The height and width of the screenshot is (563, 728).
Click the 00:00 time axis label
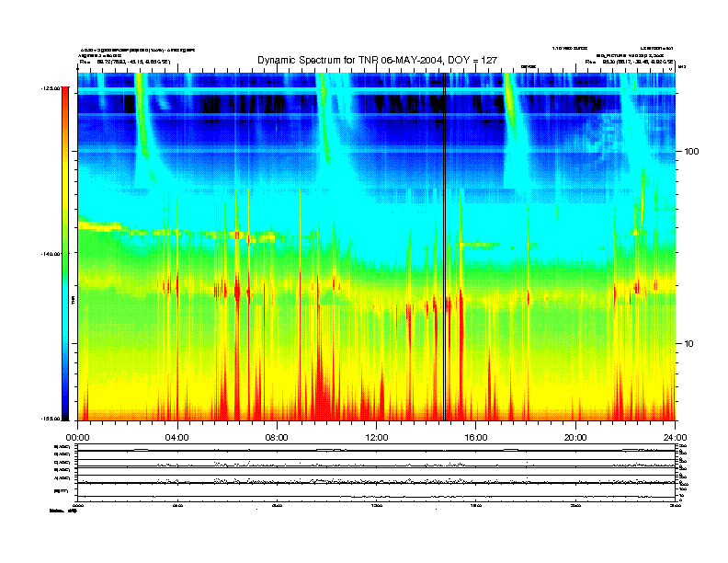click(77, 438)
